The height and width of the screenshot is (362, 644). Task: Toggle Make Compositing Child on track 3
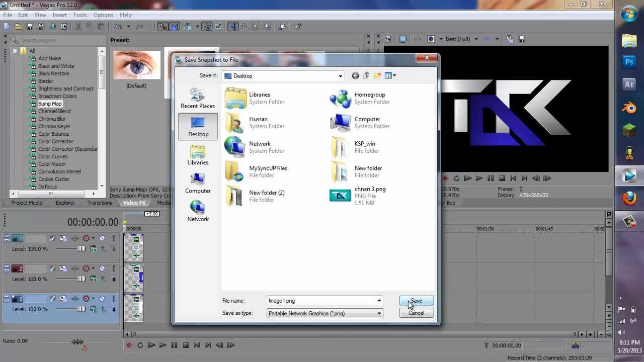114,309
